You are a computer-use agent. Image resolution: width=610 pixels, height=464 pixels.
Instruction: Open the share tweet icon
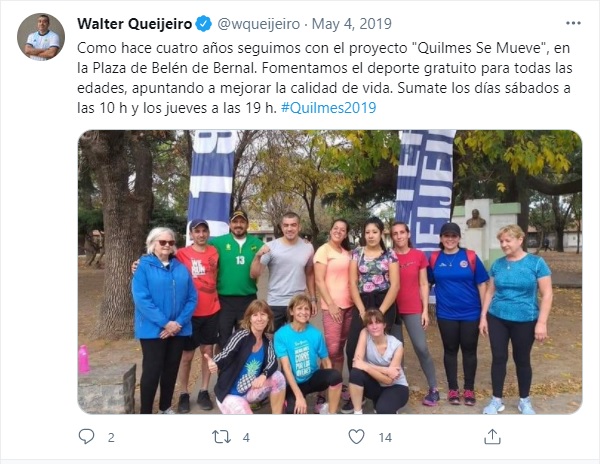[492, 436]
